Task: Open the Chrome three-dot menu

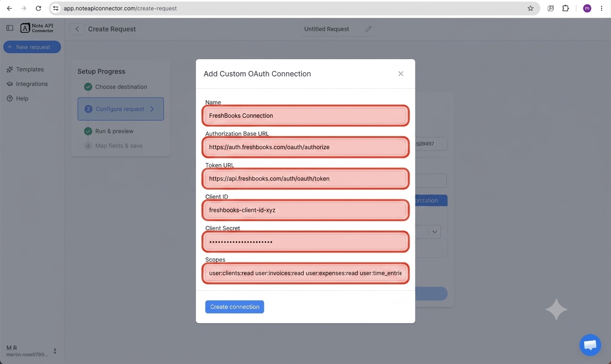Action: pyautogui.click(x=601, y=8)
